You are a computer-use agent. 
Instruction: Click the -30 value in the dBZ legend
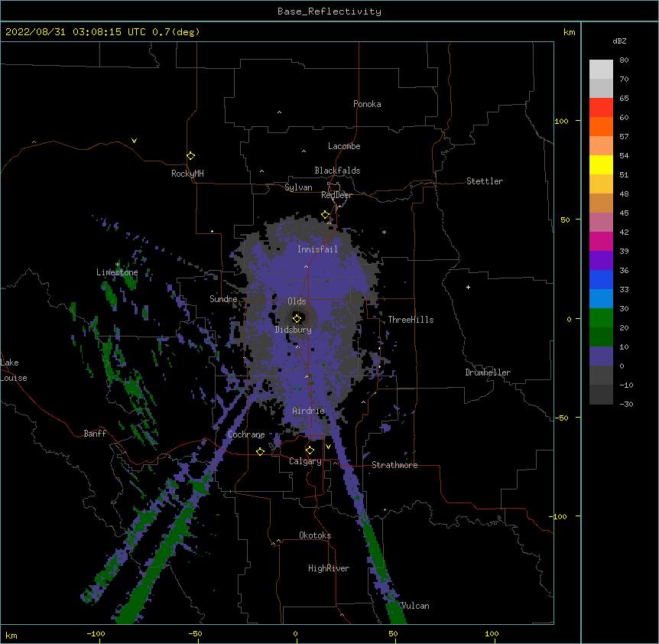point(626,404)
